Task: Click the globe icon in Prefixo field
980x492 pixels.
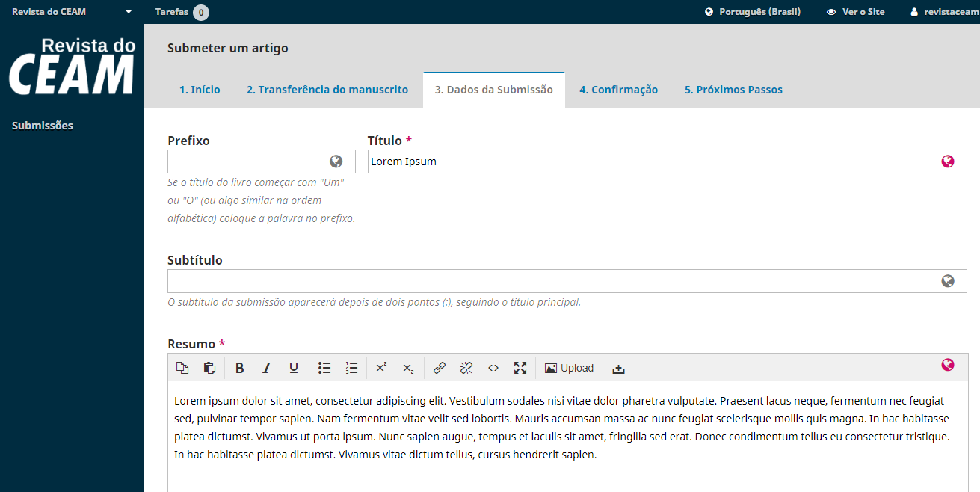Action: click(336, 162)
